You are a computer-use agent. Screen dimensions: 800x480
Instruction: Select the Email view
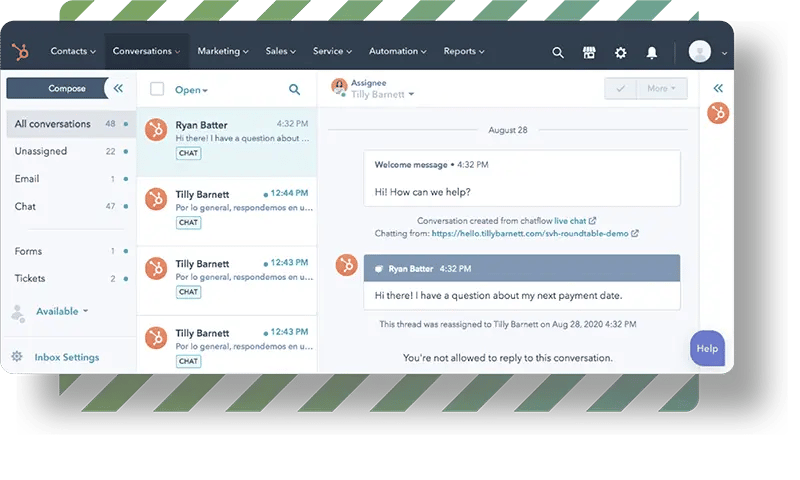[x=71, y=179]
